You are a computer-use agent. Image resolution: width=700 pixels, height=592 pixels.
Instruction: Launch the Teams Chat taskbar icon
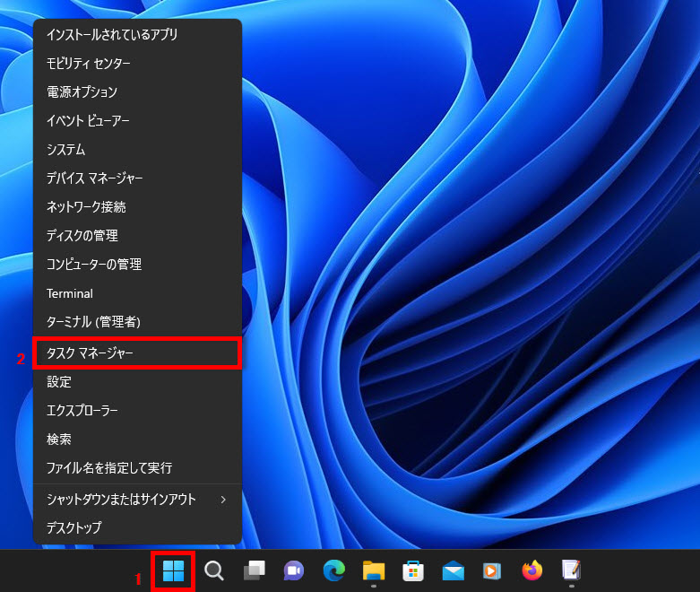coord(293,570)
